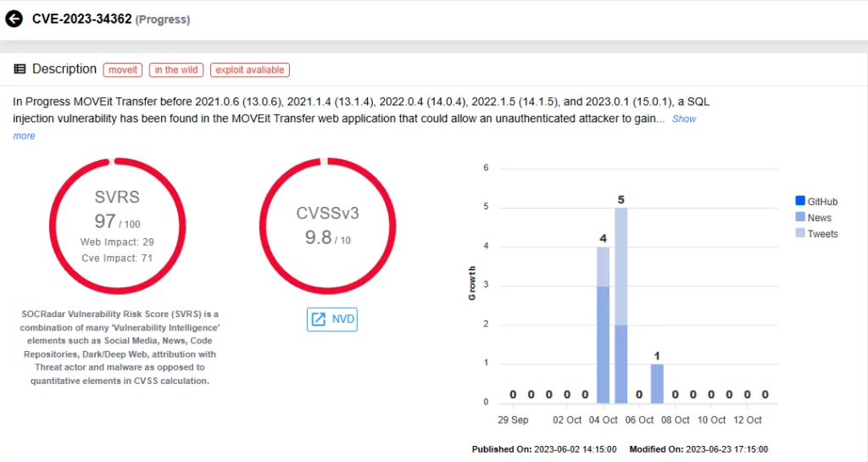Select the exploit available tag

pyautogui.click(x=250, y=70)
